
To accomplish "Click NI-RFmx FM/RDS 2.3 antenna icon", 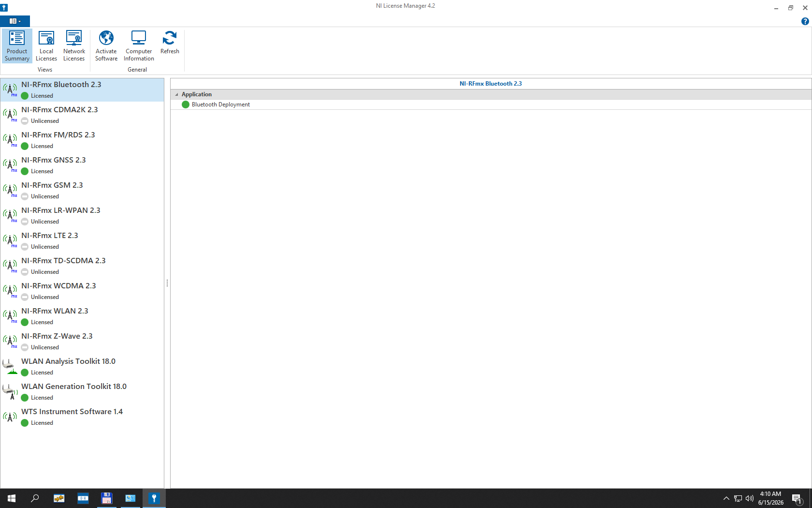I will coord(10,140).
